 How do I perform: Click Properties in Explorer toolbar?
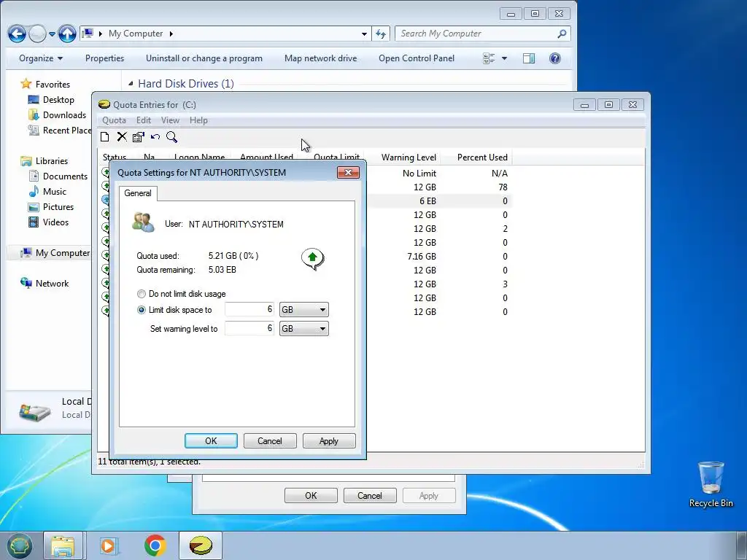(105, 58)
